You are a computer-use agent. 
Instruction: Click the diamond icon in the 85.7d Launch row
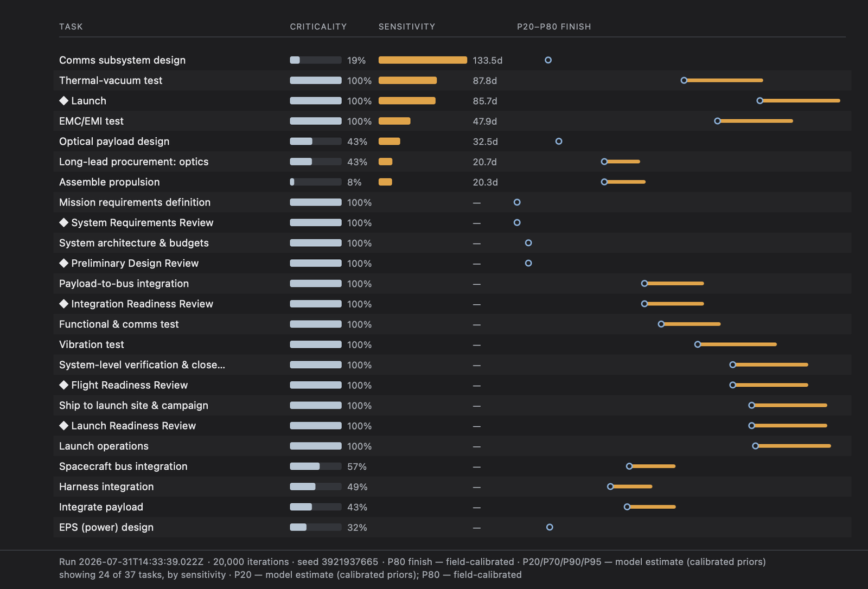click(x=63, y=100)
